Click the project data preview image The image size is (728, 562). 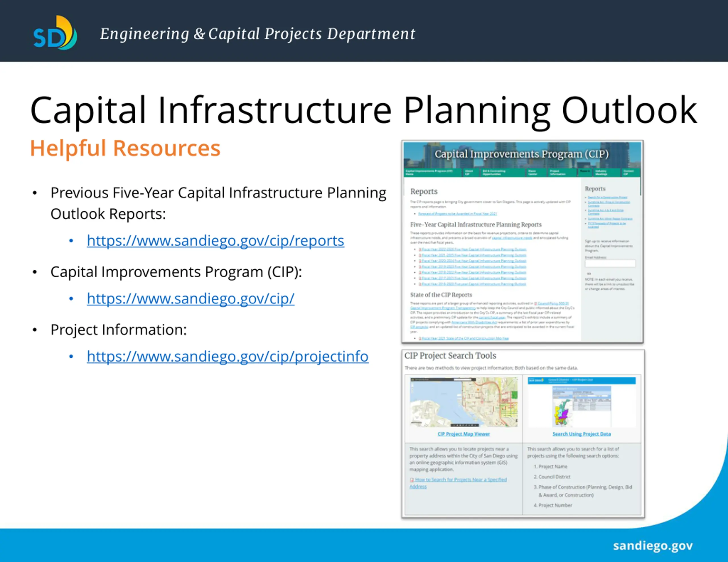pyautogui.click(x=582, y=402)
